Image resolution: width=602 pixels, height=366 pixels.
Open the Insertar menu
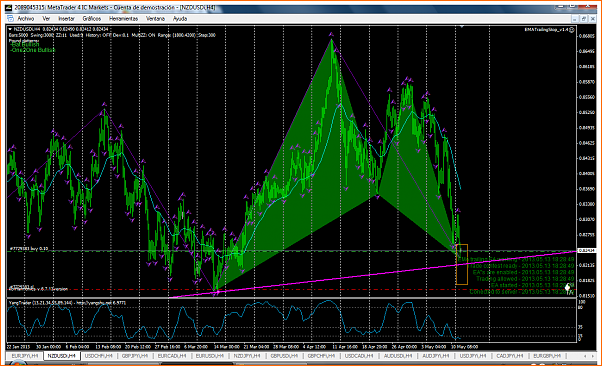click(x=66, y=18)
